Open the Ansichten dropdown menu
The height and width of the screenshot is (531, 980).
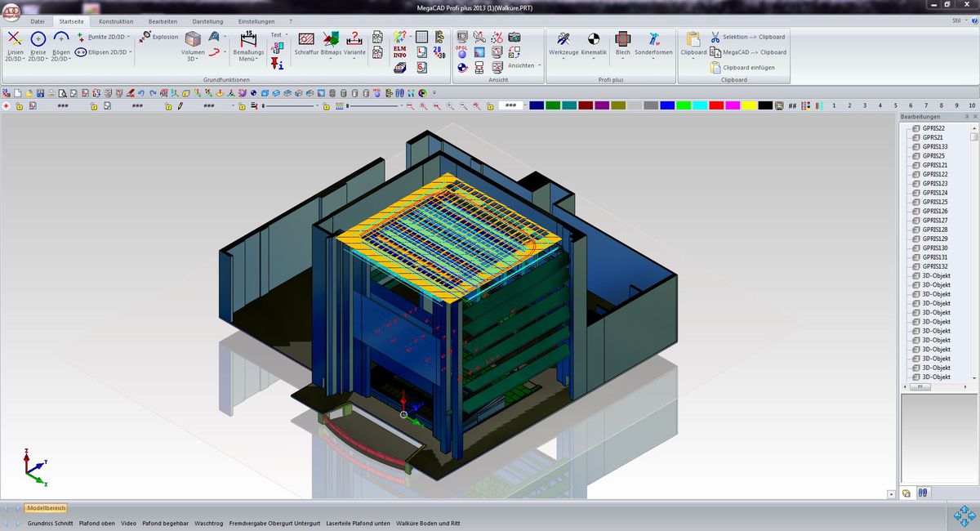tap(523, 65)
